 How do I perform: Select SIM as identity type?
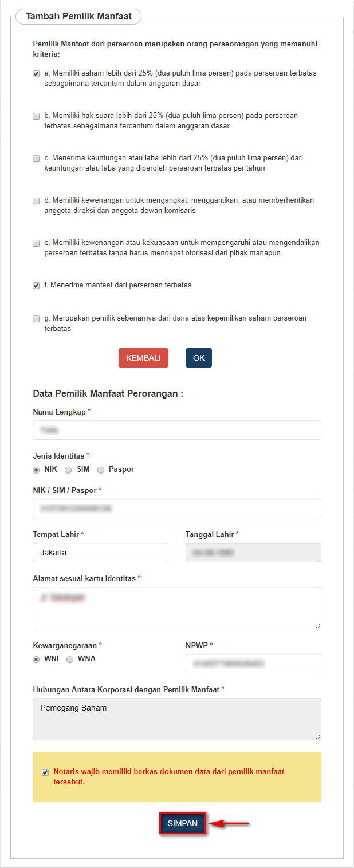68,470
